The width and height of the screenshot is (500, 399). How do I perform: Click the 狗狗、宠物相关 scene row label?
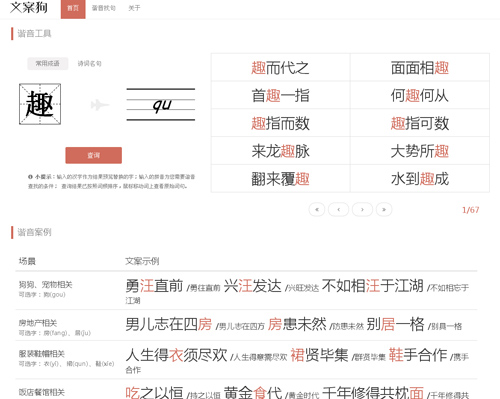pyautogui.click(x=45, y=285)
